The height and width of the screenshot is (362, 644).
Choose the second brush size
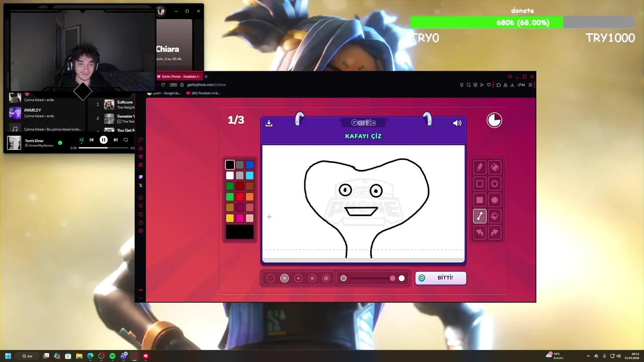[x=284, y=278]
